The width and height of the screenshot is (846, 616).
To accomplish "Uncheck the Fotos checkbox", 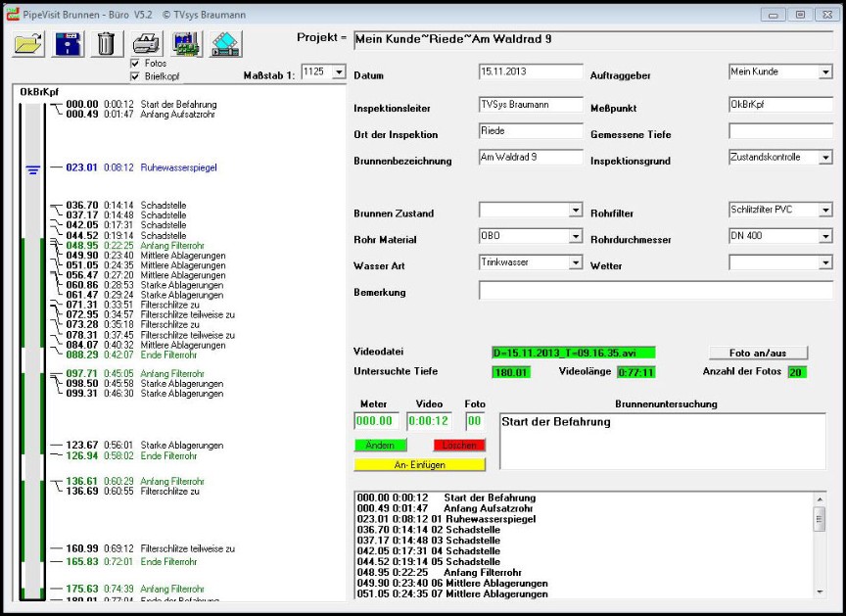I will pyautogui.click(x=136, y=64).
